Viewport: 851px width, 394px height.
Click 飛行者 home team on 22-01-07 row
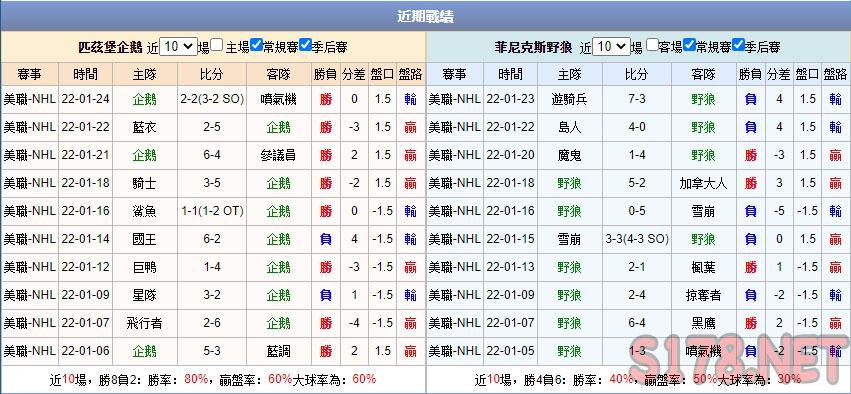144,323
